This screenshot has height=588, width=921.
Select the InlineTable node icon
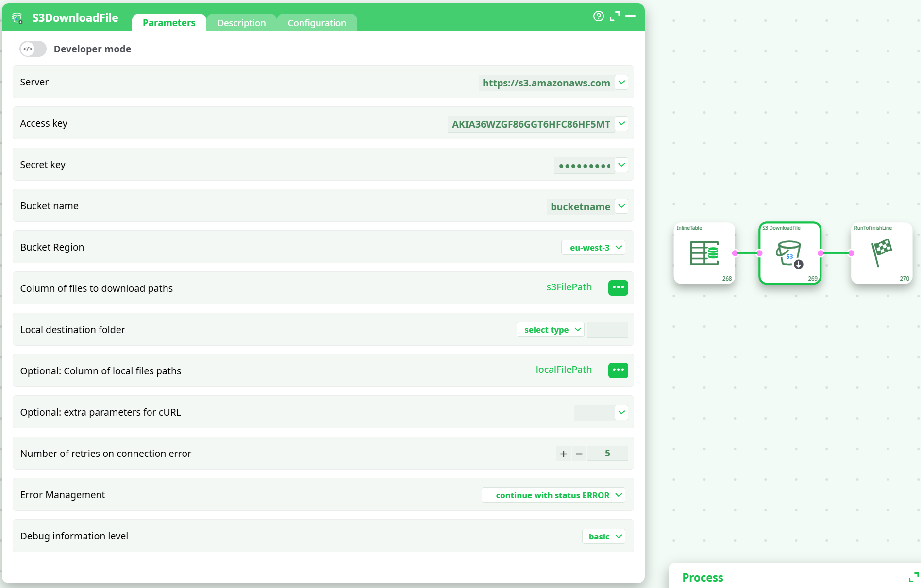point(703,253)
